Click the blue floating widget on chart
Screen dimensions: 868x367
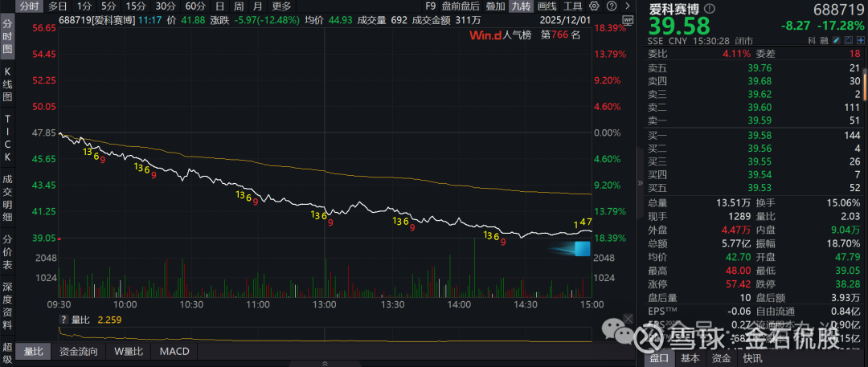pos(583,249)
